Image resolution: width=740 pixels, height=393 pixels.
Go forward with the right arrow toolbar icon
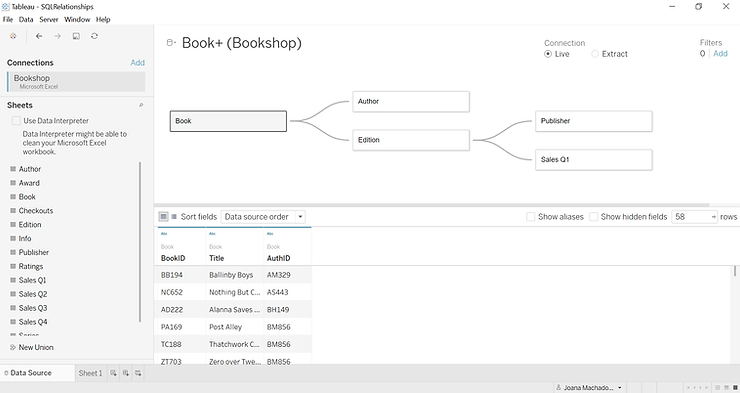(x=58, y=36)
